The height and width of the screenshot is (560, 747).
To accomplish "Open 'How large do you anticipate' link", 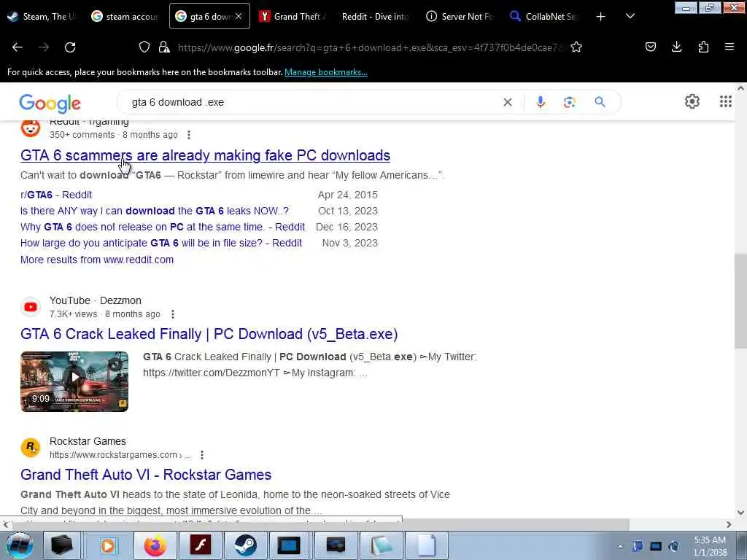I will pos(161,243).
